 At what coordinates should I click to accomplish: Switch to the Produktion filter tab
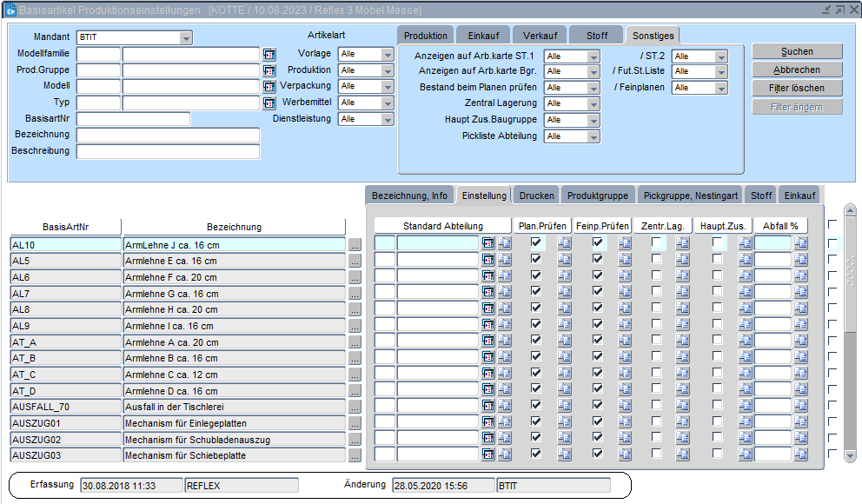[x=426, y=36]
